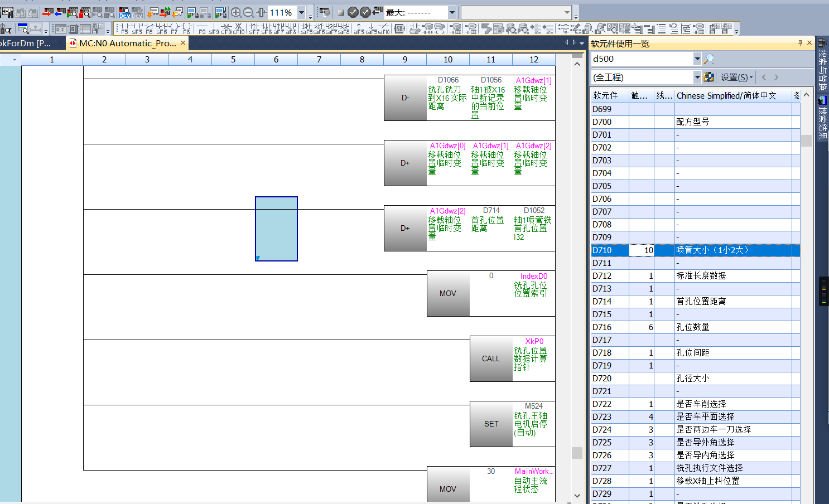This screenshot has height=504, width=829.
Task: Insert a normally open contact (F5)
Action: pyautogui.click(x=124, y=28)
